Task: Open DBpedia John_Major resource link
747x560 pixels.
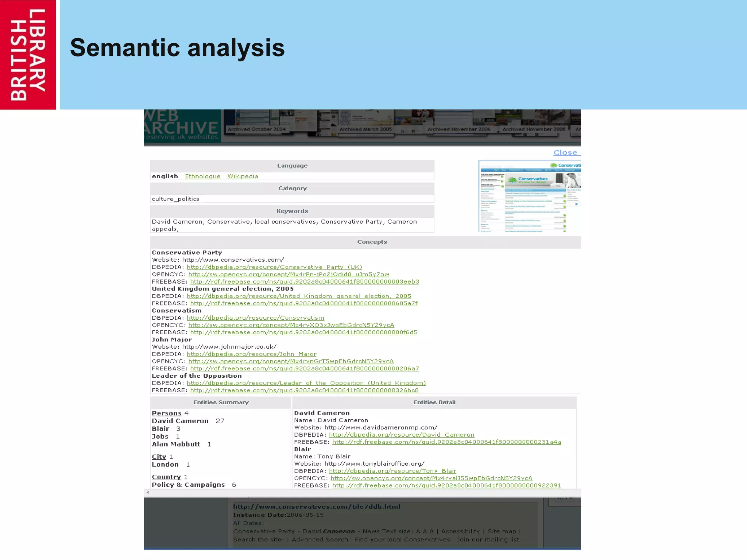Action: tap(251, 354)
